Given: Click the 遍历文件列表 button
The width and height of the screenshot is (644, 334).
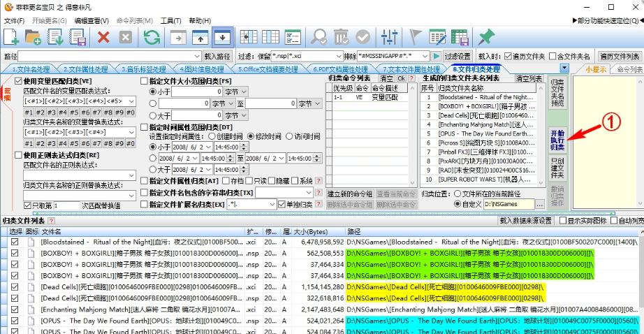Looking at the screenshot, I should 620,57.
